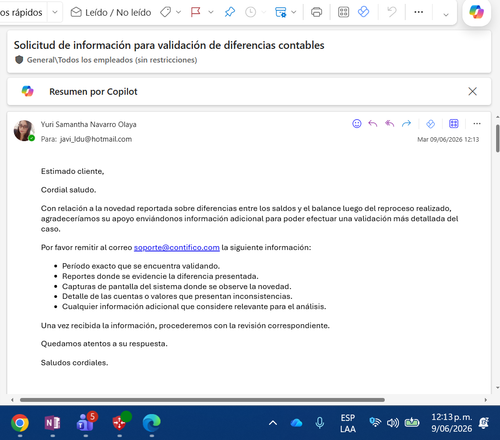The height and width of the screenshot is (440, 500).
Task: Open the toolbar more options ellipsis
Action: coord(419,12)
